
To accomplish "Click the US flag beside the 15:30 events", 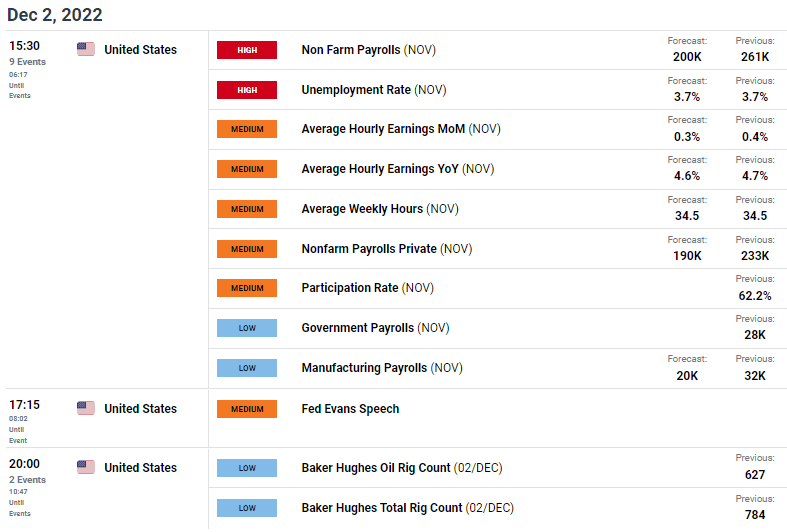I will tap(85, 49).
